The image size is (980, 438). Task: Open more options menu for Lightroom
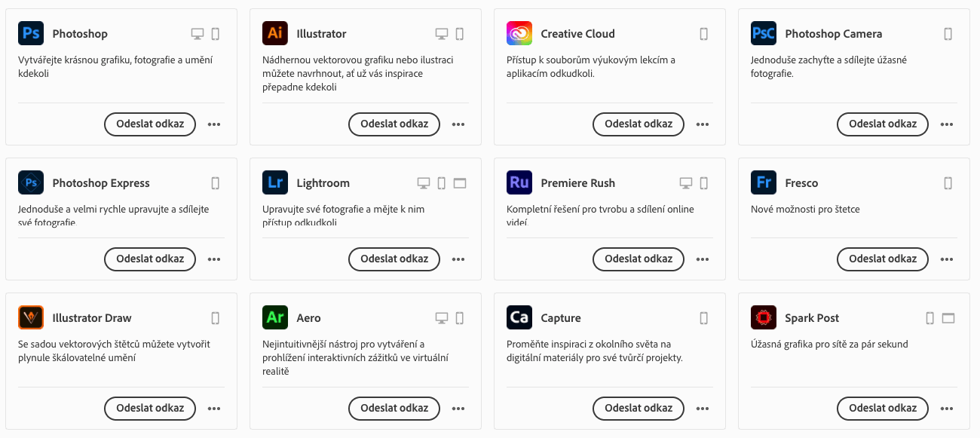click(x=458, y=259)
